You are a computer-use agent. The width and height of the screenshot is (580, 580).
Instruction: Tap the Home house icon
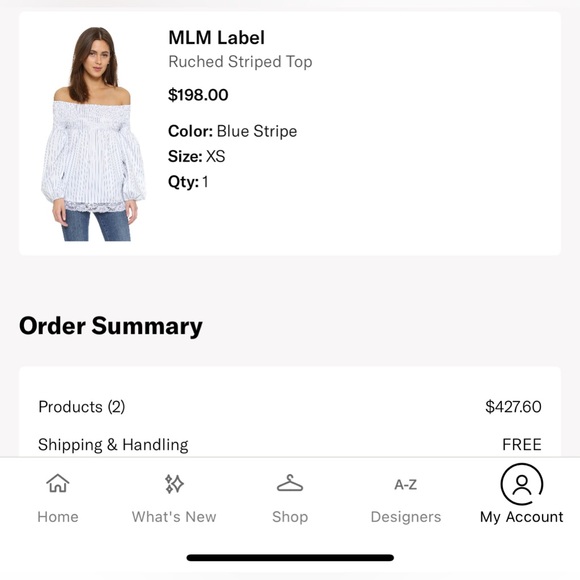point(58,483)
